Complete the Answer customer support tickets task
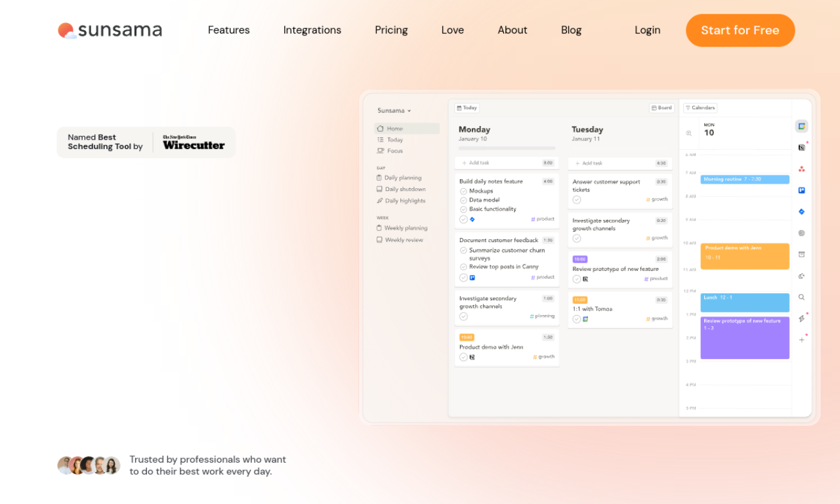The height and width of the screenshot is (504, 840). click(577, 199)
